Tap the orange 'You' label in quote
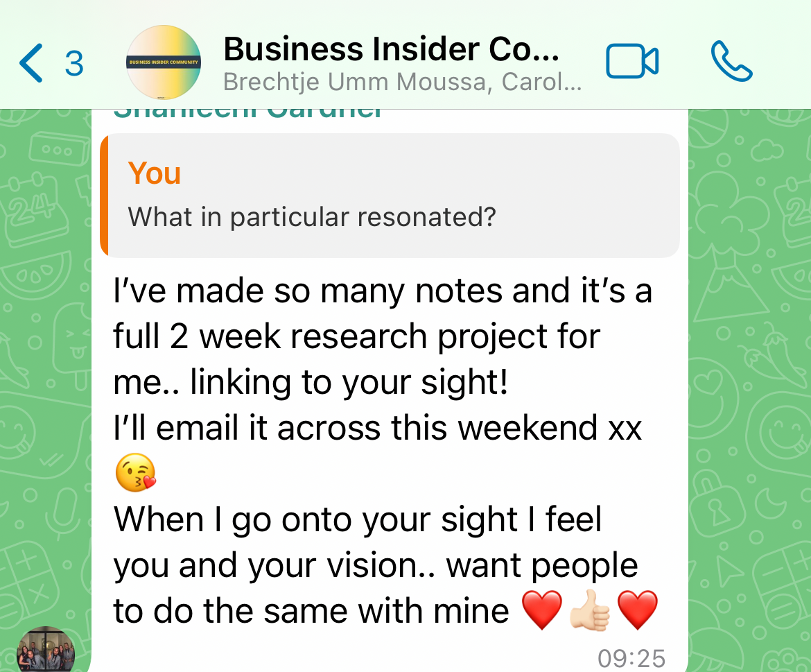Screen dimensions: 811x672 coord(154,173)
